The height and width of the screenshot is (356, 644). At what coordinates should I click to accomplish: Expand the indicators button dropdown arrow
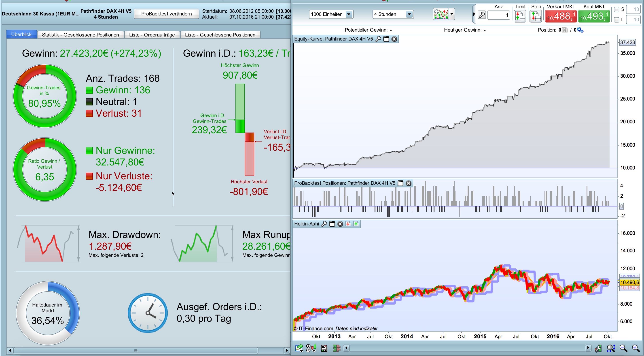[451, 14]
